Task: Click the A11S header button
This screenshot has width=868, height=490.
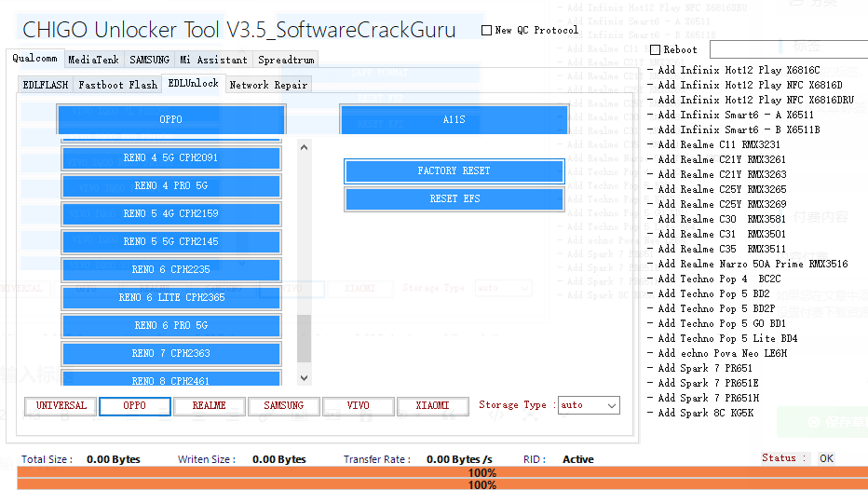Action: [454, 119]
